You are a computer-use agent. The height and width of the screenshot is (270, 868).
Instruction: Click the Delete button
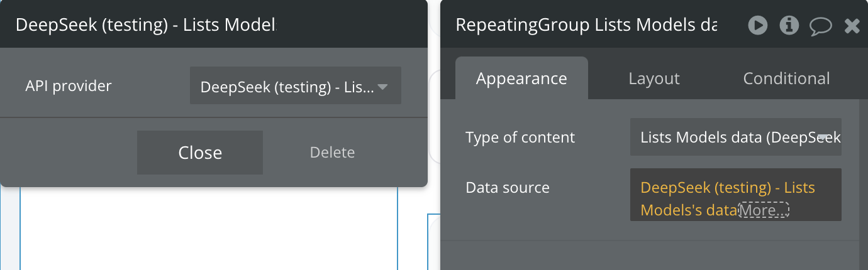pos(332,153)
